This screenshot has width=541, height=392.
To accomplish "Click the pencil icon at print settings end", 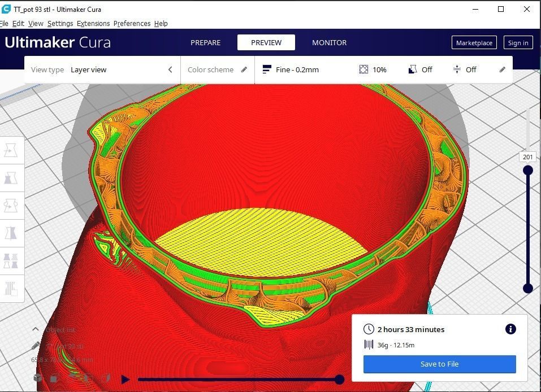I will [x=503, y=69].
